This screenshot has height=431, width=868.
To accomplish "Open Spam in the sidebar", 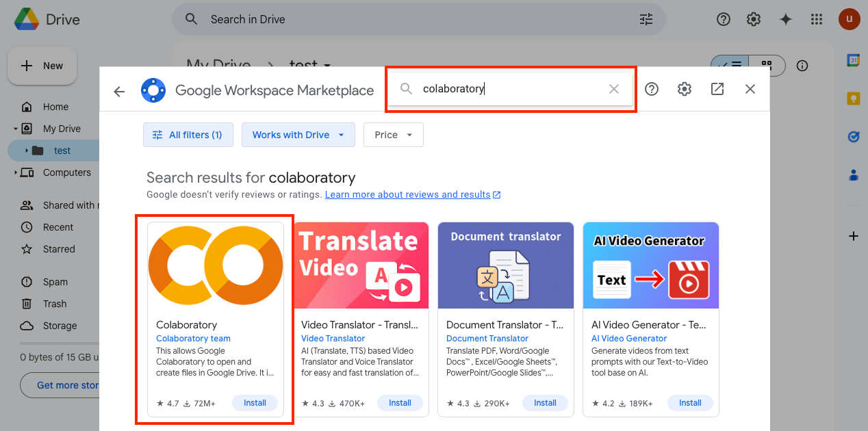I will point(55,282).
